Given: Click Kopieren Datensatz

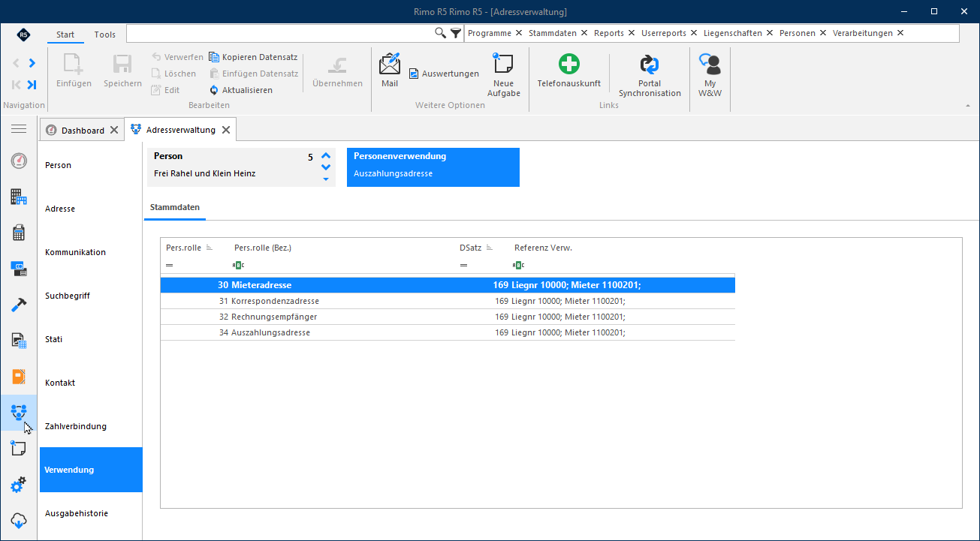Looking at the screenshot, I should point(253,57).
